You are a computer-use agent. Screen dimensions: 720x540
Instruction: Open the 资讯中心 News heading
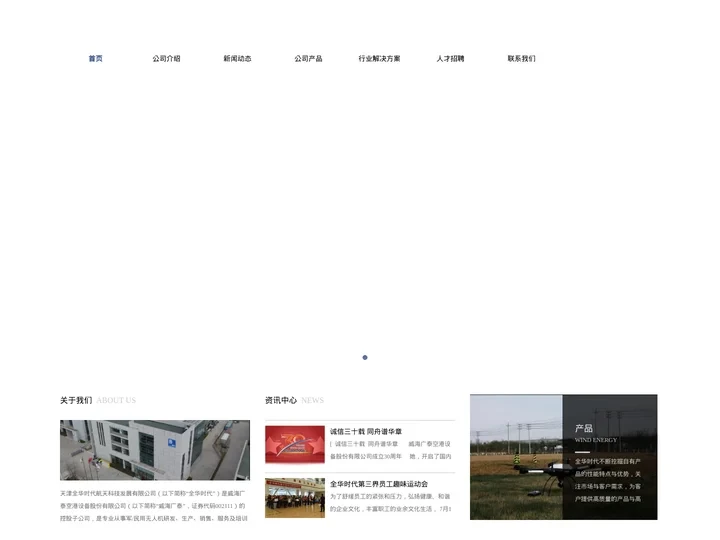click(x=294, y=400)
